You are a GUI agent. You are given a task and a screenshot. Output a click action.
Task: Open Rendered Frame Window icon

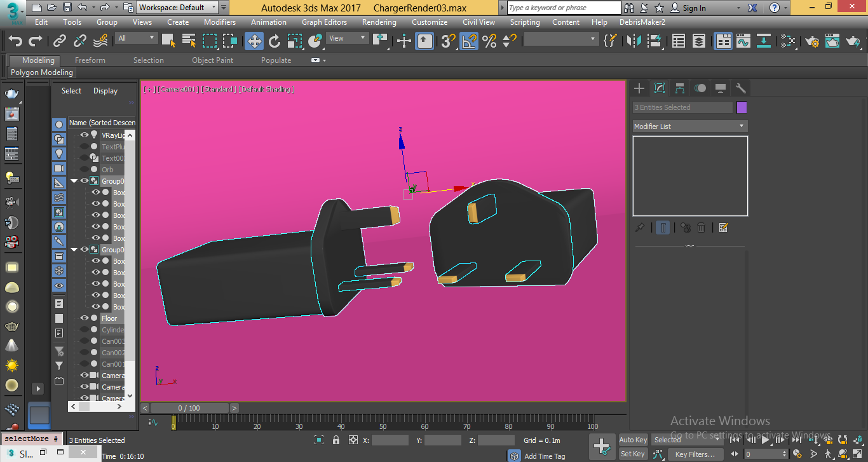coord(832,41)
